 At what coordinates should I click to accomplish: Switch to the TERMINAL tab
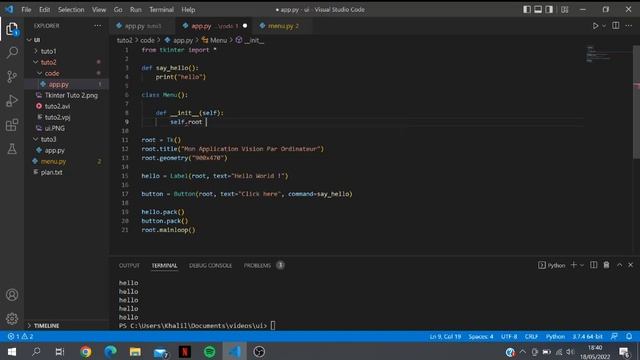click(164, 265)
